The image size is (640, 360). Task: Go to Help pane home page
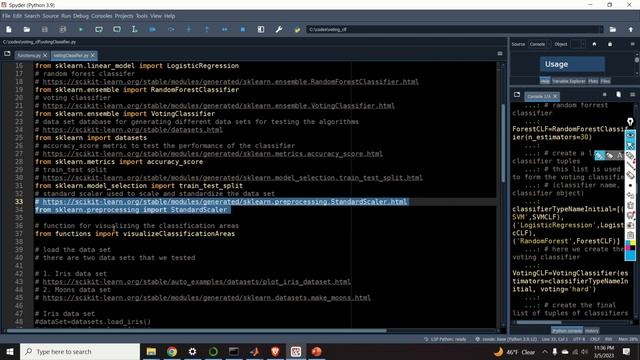594,44
